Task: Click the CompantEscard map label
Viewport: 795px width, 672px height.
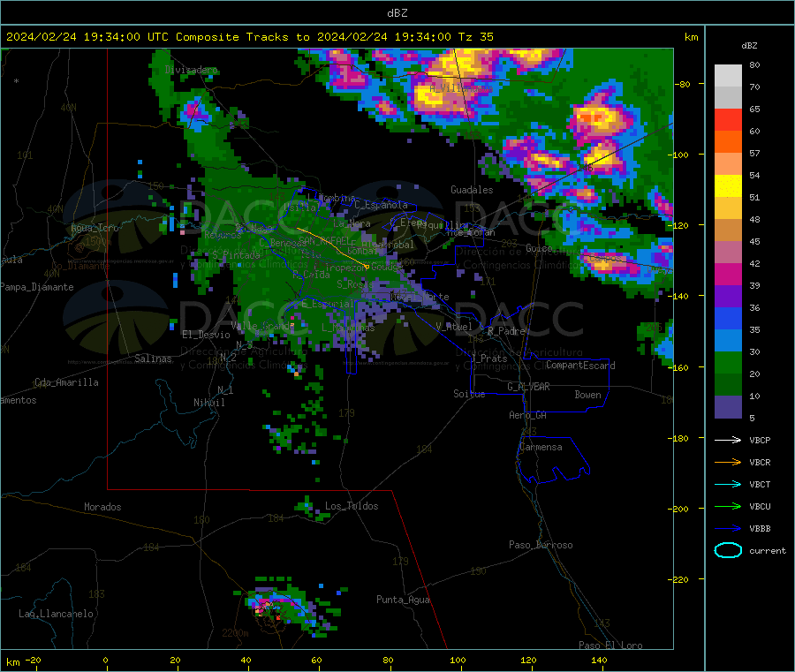Action: (x=580, y=366)
